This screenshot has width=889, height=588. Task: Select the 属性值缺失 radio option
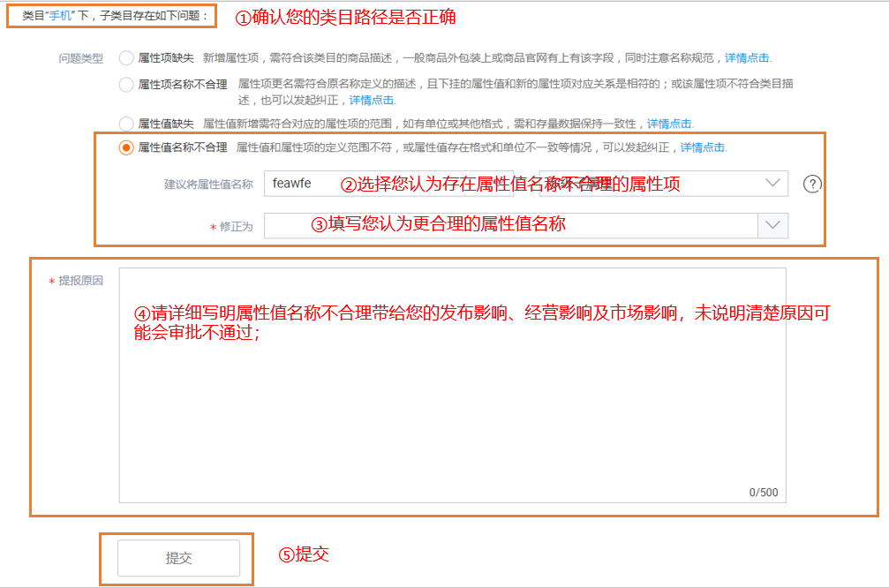(x=126, y=123)
